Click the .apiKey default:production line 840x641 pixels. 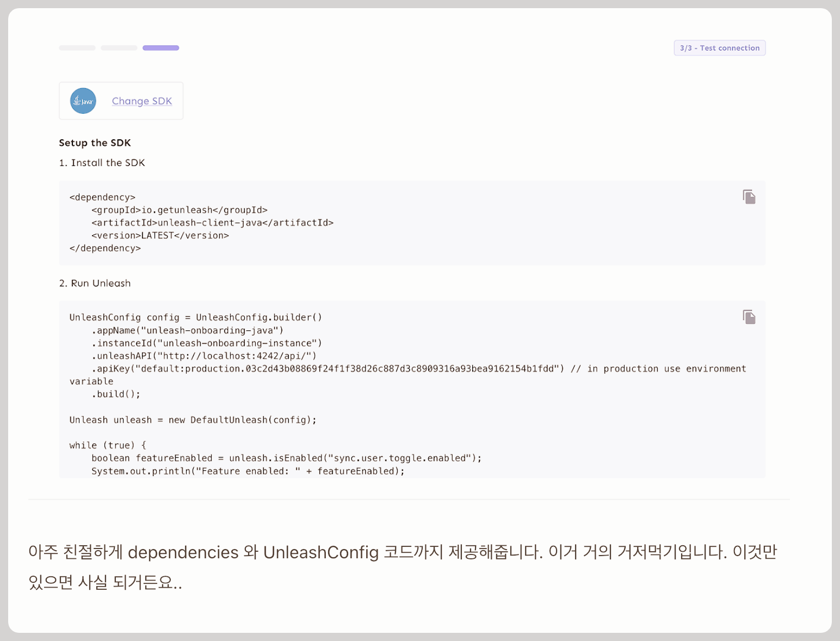(x=408, y=375)
